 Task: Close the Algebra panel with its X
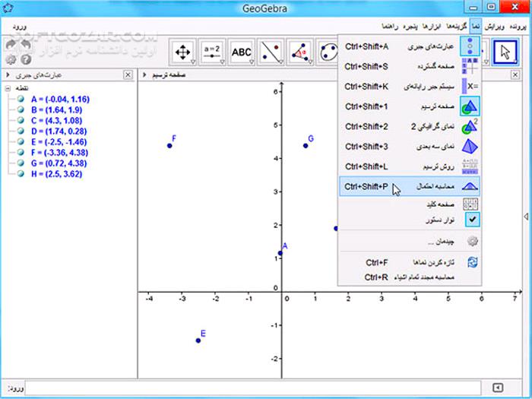point(128,74)
